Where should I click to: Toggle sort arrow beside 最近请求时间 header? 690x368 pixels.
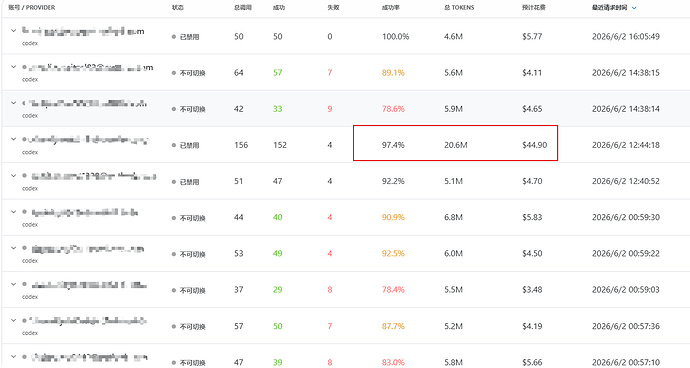634,8
